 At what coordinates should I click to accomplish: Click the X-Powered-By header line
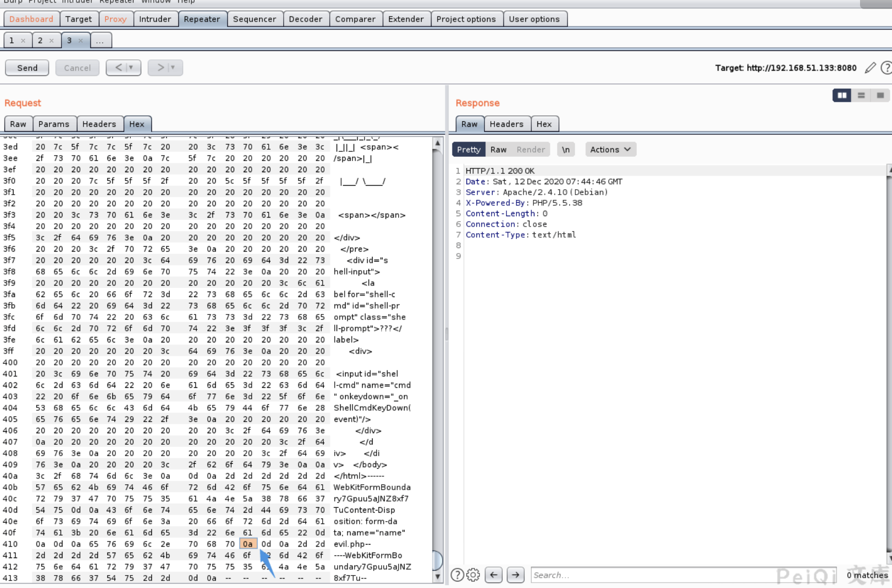(524, 203)
